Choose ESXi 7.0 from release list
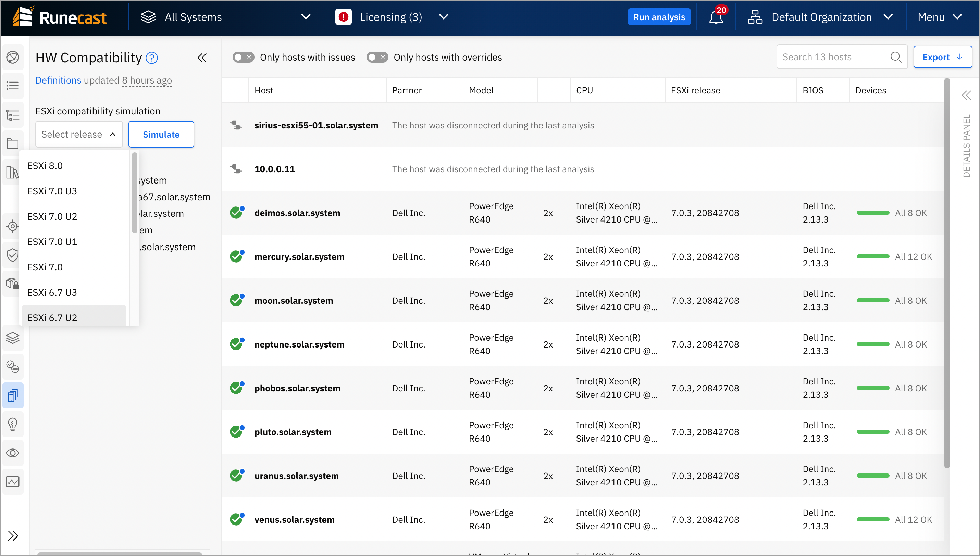 click(74, 267)
